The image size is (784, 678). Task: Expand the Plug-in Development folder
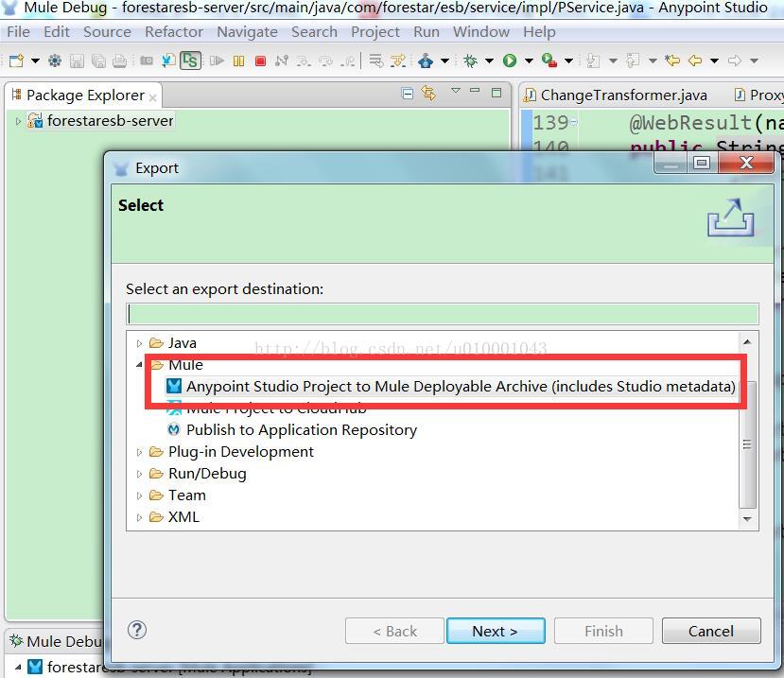point(140,452)
